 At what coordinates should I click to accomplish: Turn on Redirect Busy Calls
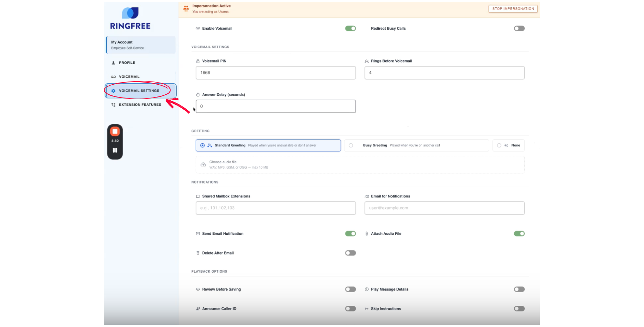point(519,29)
